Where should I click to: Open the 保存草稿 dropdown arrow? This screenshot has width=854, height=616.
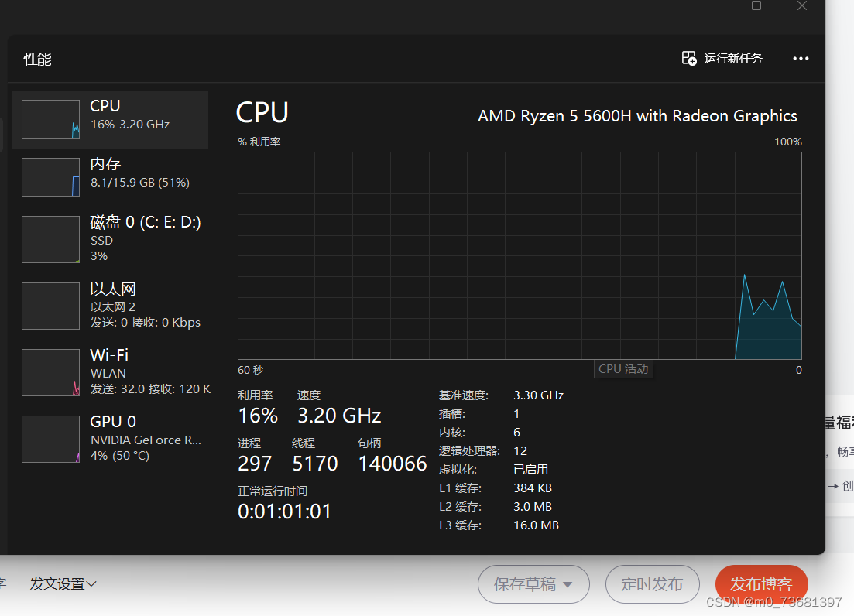pos(568,585)
